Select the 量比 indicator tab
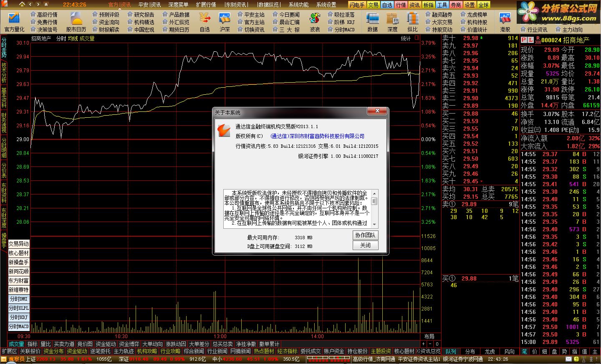Screen dimensions: 601x364 [x=45, y=344]
